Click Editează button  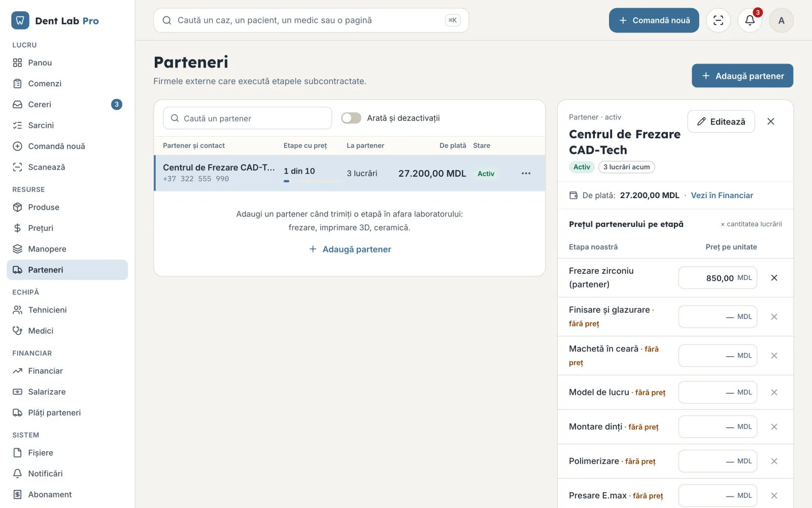(721, 121)
